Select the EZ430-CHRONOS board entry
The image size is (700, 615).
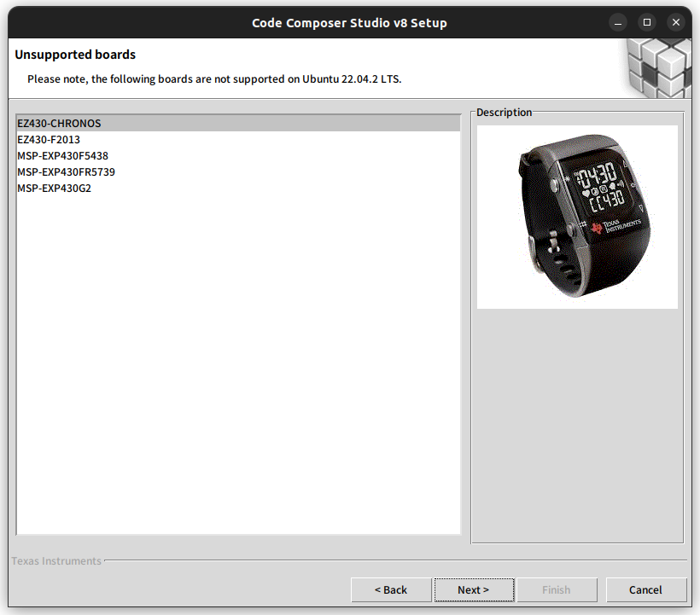(x=238, y=123)
